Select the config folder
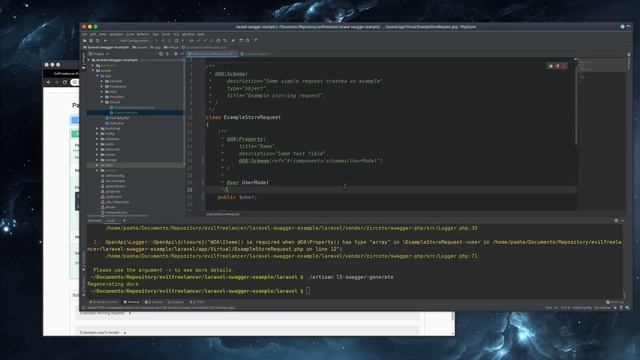 tap(108, 134)
